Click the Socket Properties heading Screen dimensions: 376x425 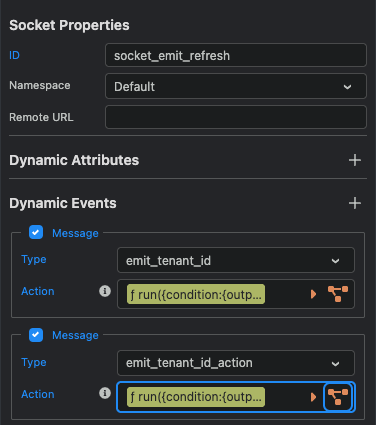click(x=69, y=25)
